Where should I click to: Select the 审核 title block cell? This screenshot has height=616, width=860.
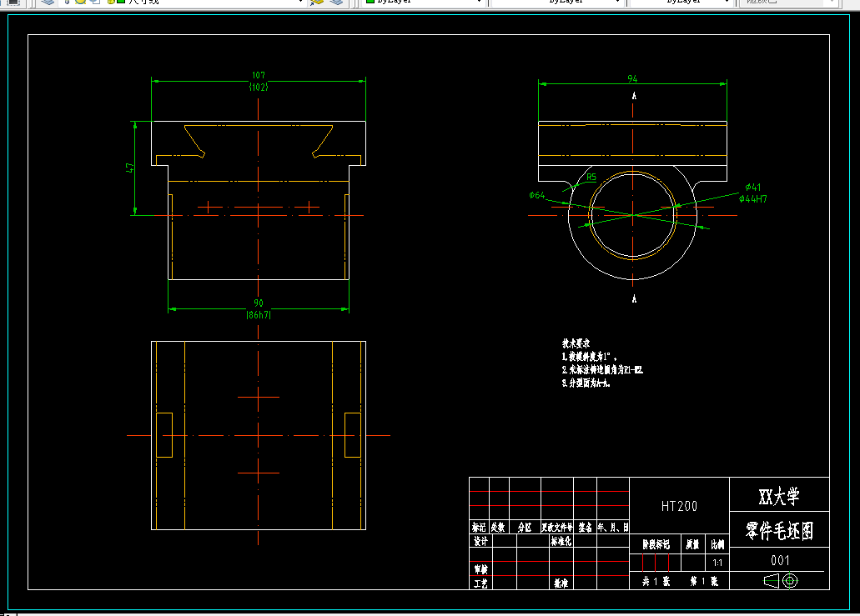(480, 569)
